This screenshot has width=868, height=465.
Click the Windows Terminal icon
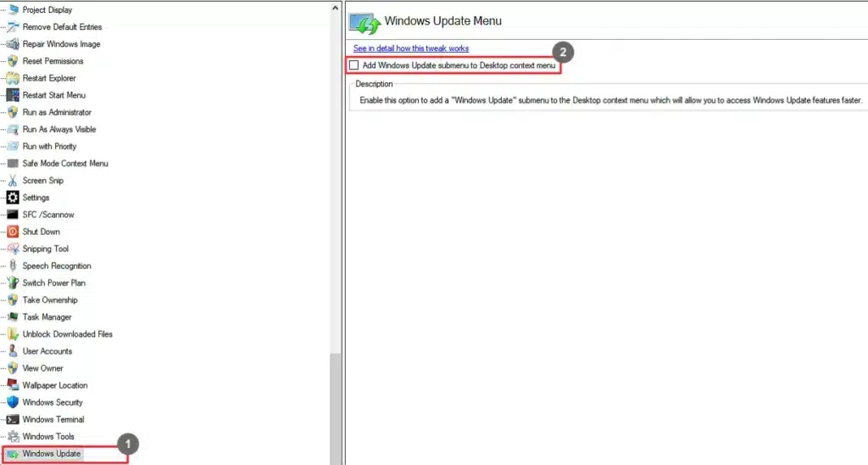click(13, 419)
